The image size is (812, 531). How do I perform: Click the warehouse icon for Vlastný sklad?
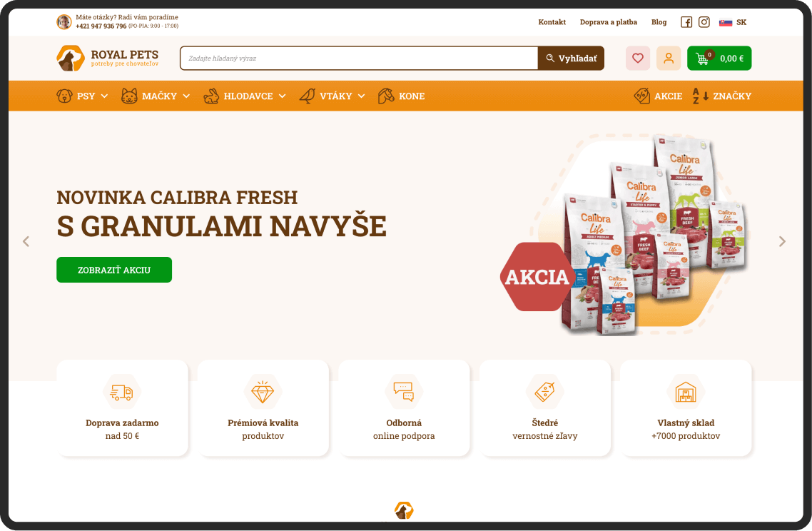coord(686,392)
